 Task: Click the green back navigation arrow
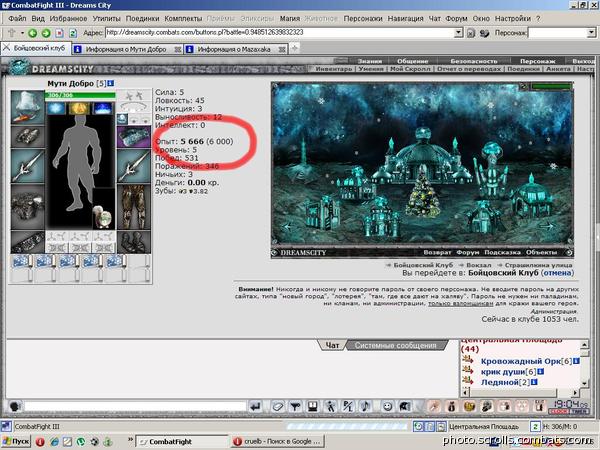click(33, 33)
